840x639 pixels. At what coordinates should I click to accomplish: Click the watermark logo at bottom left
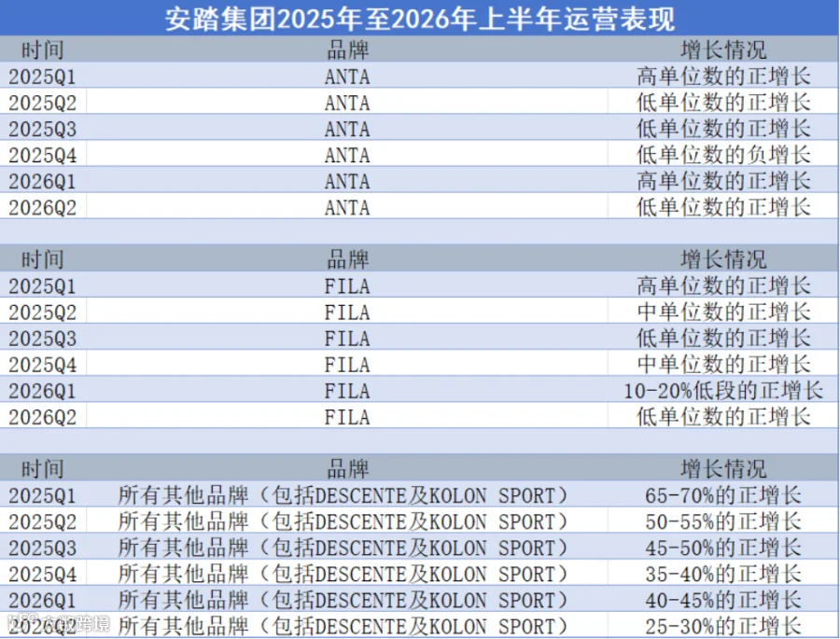point(58,623)
